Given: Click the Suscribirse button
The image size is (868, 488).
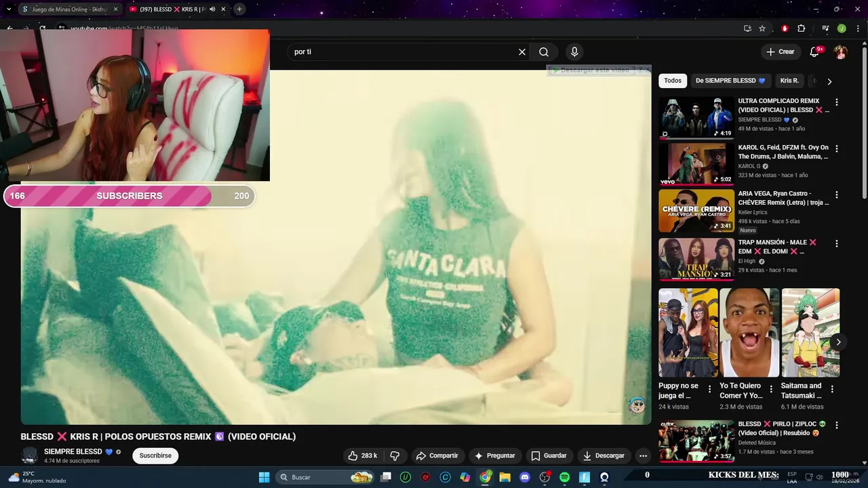Looking at the screenshot, I should point(155,455).
